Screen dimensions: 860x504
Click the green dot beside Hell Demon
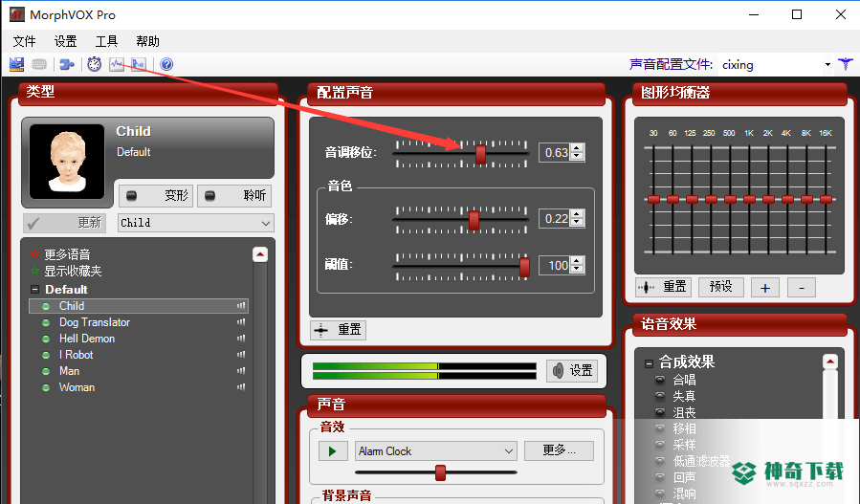point(46,339)
